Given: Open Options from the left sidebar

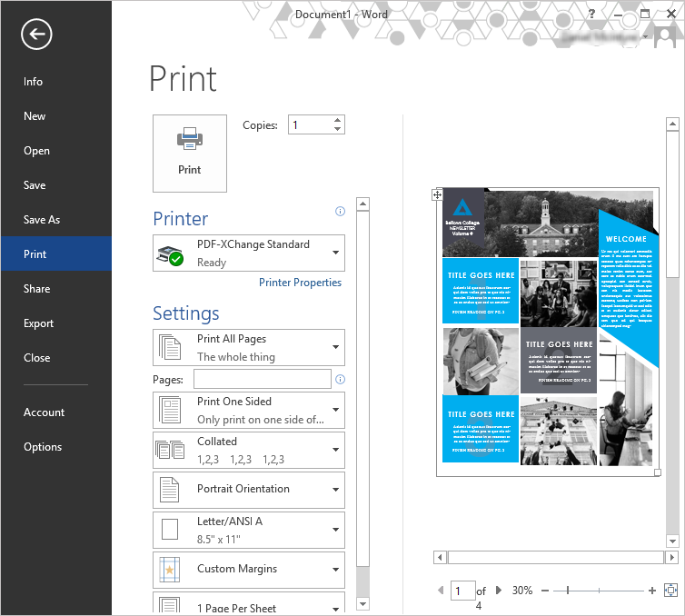Looking at the screenshot, I should coord(43,447).
